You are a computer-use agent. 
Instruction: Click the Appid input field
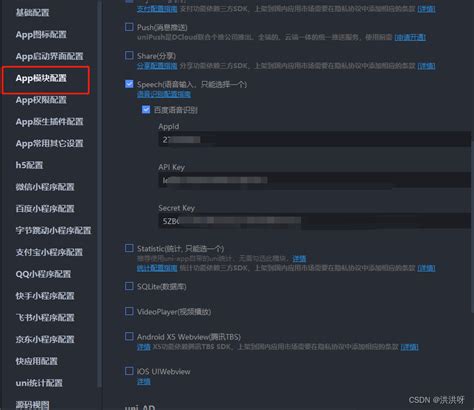tap(315, 139)
